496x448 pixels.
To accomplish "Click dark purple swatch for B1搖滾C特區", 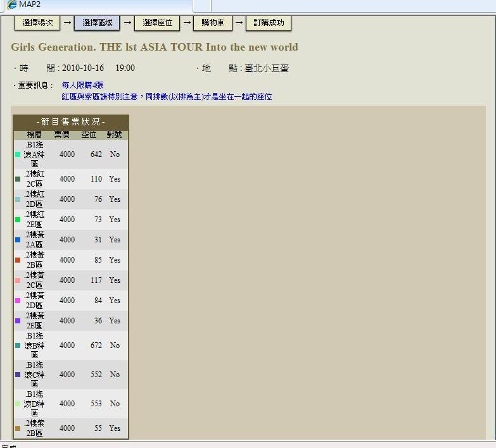I will (18, 375).
